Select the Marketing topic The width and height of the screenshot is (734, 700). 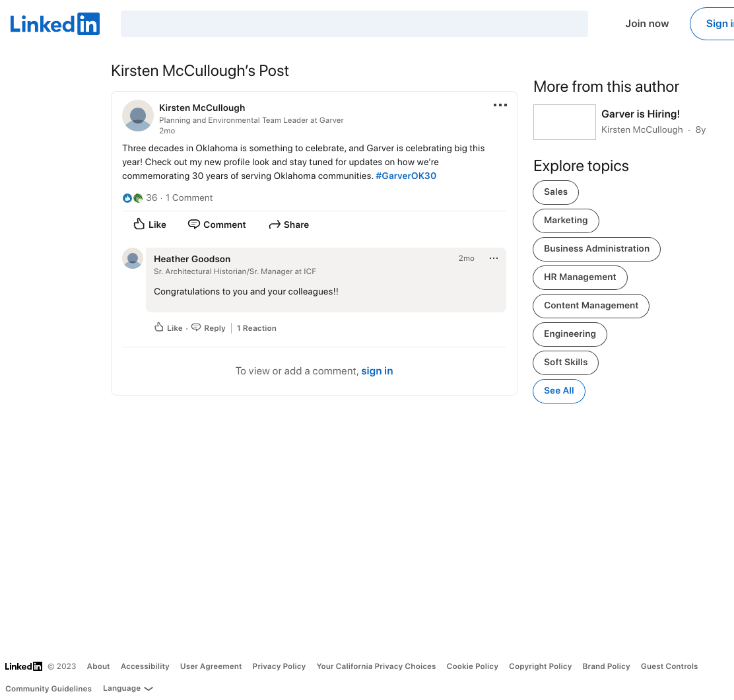566,221
